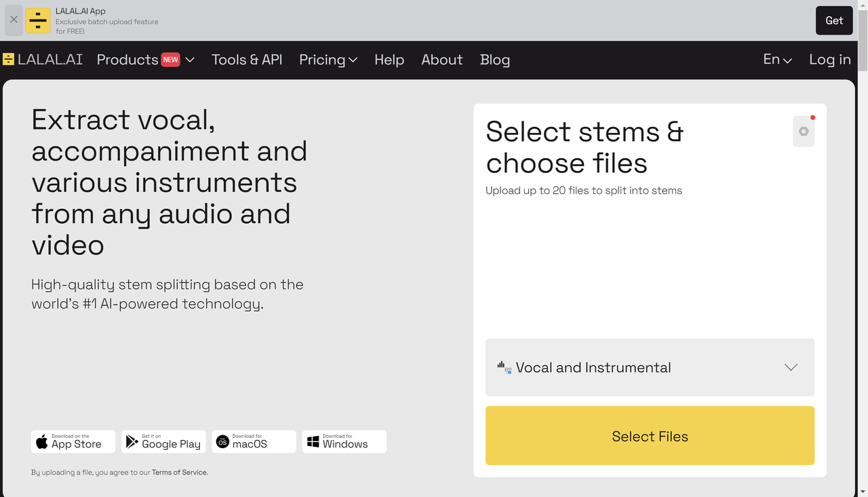Screen dimensions: 868x497
Task: Open the yellow LALAL.AI App banner icon
Action: [x=38, y=20]
